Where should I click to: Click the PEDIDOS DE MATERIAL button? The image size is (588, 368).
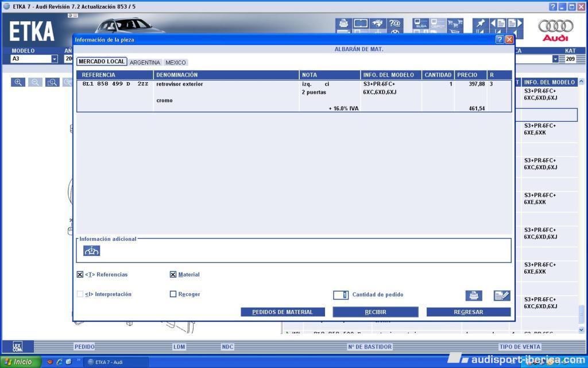pos(283,312)
